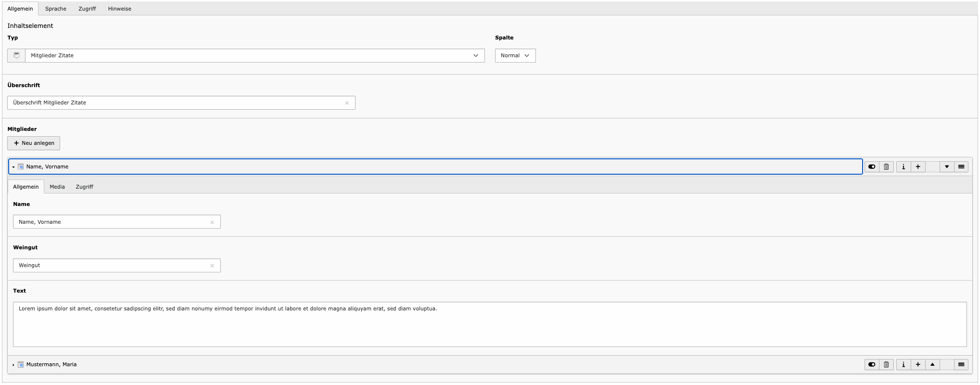Open the Media tab of the member

pyautogui.click(x=57, y=187)
